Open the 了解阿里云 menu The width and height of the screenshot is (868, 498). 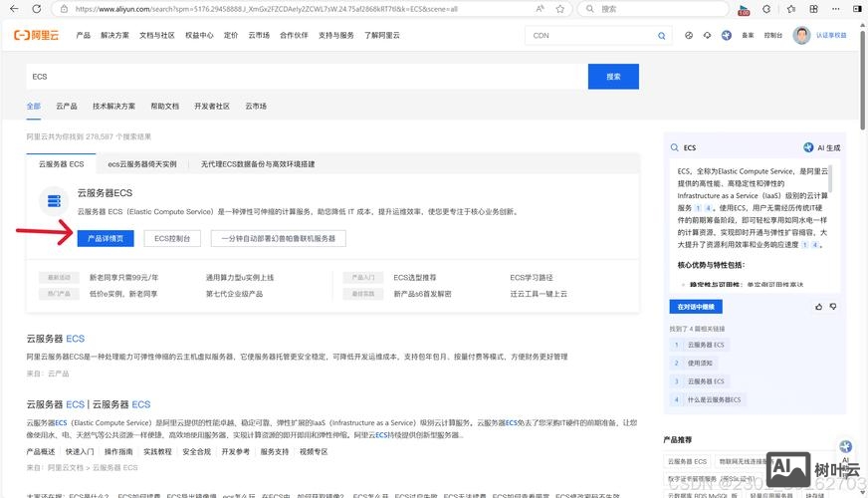[x=382, y=35]
